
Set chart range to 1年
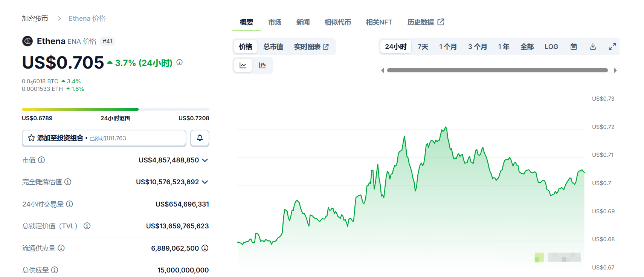coord(504,47)
